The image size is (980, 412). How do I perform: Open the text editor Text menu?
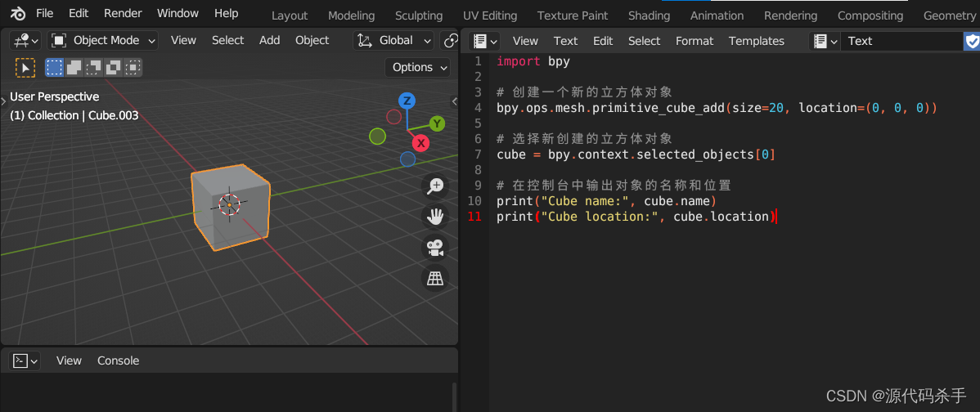565,41
